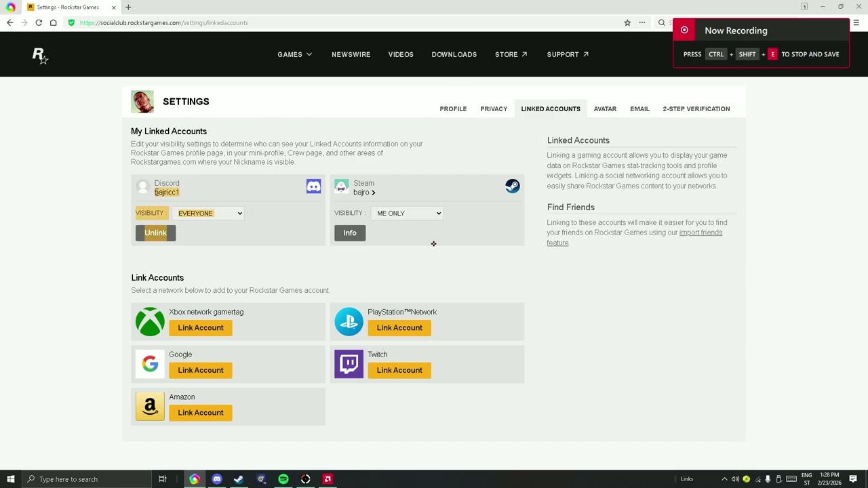Reload the current page
The width and height of the screenshot is (868, 488).
tap(39, 22)
